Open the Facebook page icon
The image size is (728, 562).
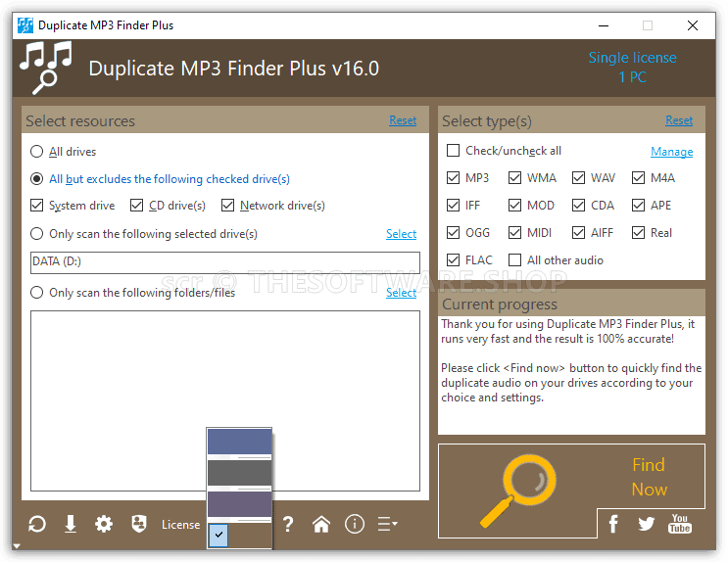(x=613, y=524)
